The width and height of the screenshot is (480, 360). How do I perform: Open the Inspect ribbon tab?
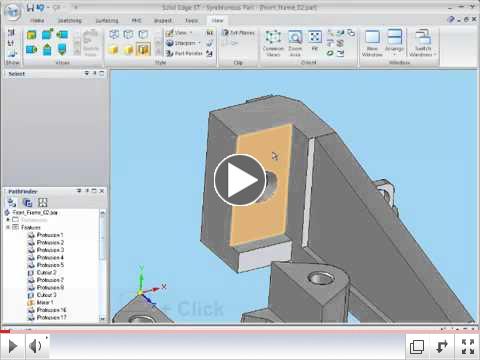[163, 21]
